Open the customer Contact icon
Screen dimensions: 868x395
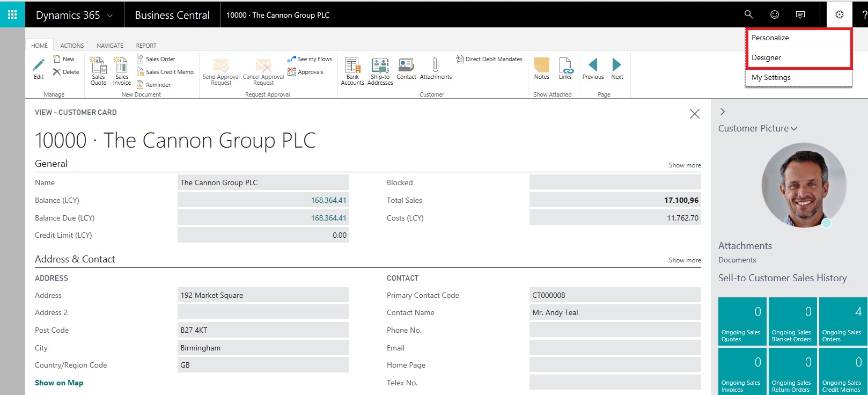click(x=406, y=65)
